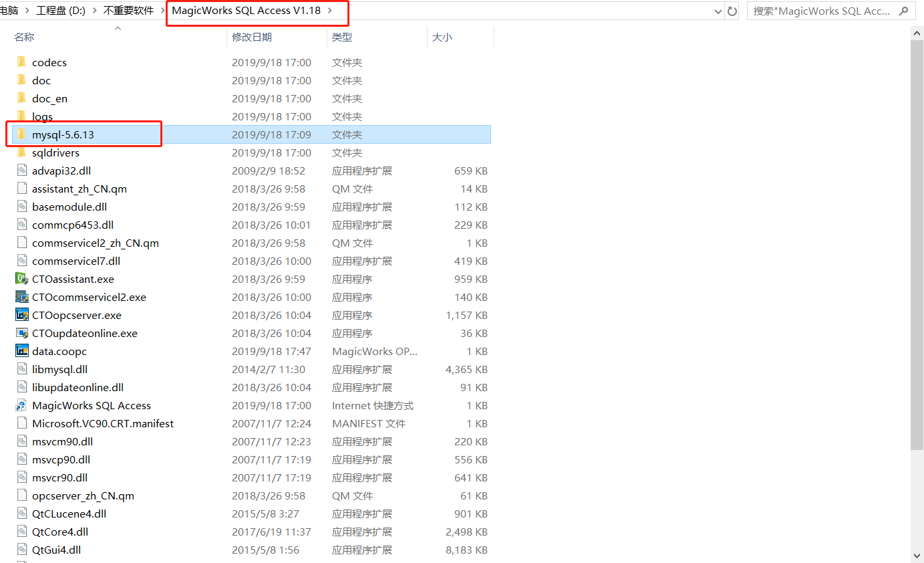Click the msvcm90.dll file icon
Screen dimensions: 924x563
[21, 441]
